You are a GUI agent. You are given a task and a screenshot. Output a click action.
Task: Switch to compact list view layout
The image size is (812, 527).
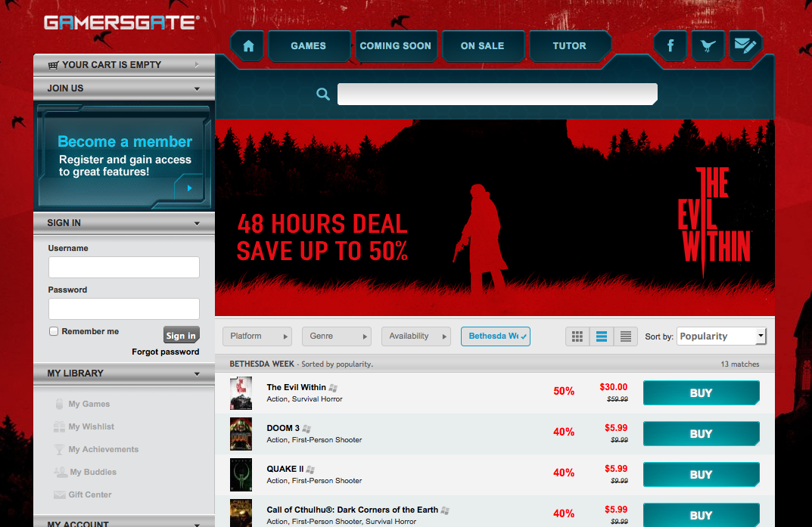(x=626, y=336)
